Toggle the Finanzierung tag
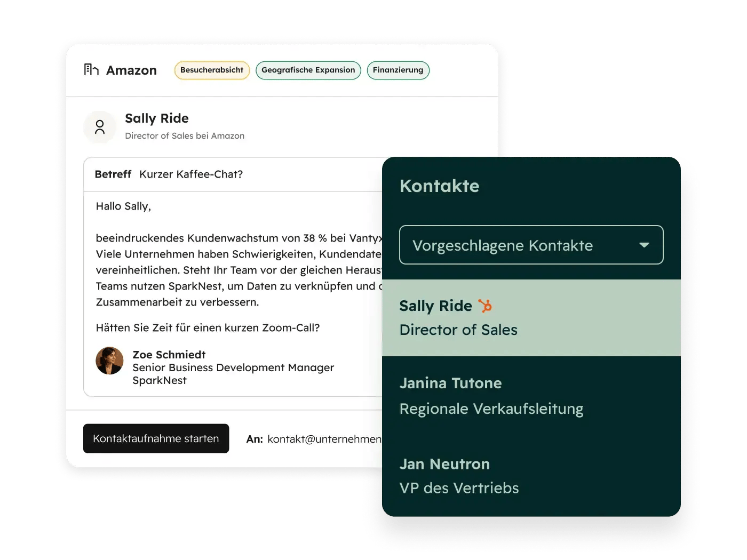The width and height of the screenshot is (747, 560). [398, 70]
